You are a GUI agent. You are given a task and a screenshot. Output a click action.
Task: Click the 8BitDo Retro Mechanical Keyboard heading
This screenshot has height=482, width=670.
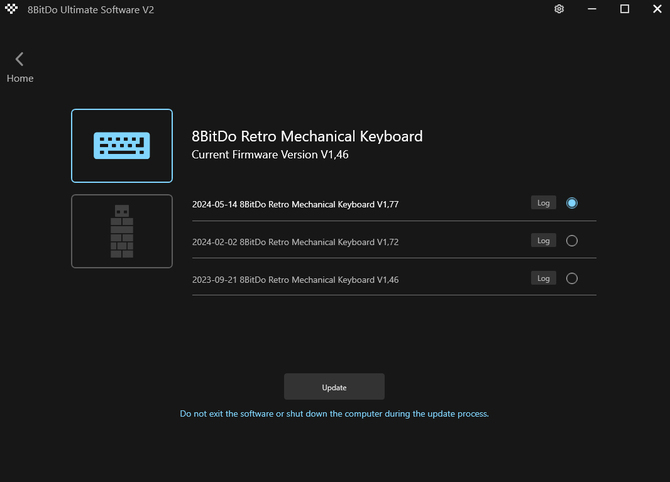point(307,136)
